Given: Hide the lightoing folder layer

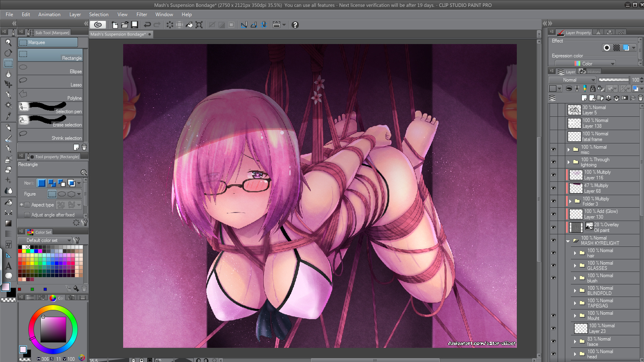Looking at the screenshot, I should 553,162.
